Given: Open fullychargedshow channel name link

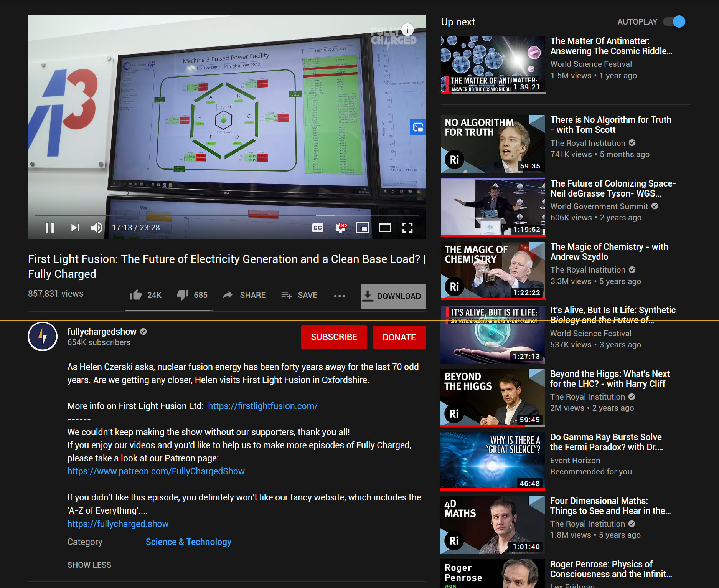Looking at the screenshot, I should pyautogui.click(x=102, y=332).
